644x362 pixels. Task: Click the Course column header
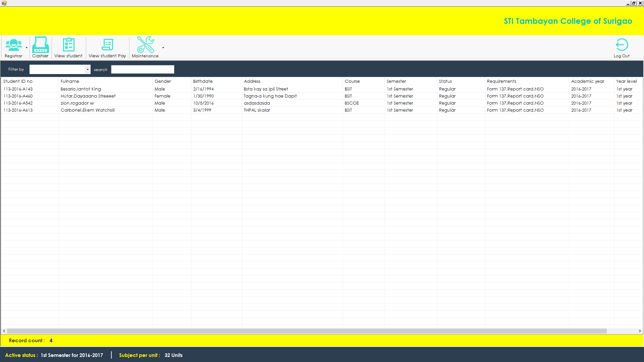(x=352, y=81)
